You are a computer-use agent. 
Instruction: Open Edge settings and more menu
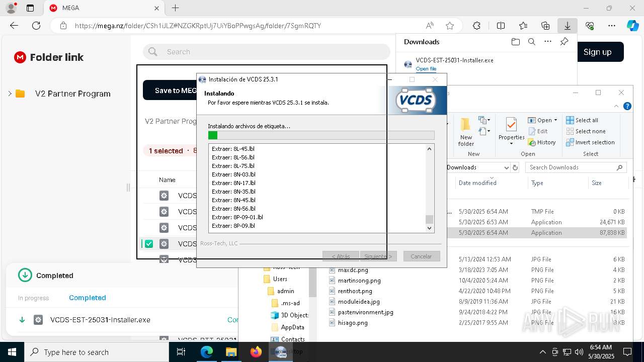612,26
